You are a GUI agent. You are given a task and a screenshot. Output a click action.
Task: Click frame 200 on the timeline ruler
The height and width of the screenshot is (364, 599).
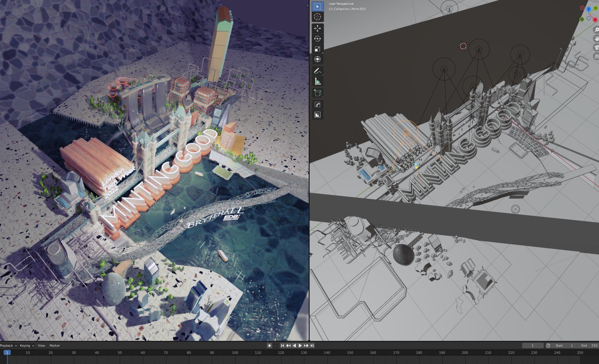tap(465, 353)
